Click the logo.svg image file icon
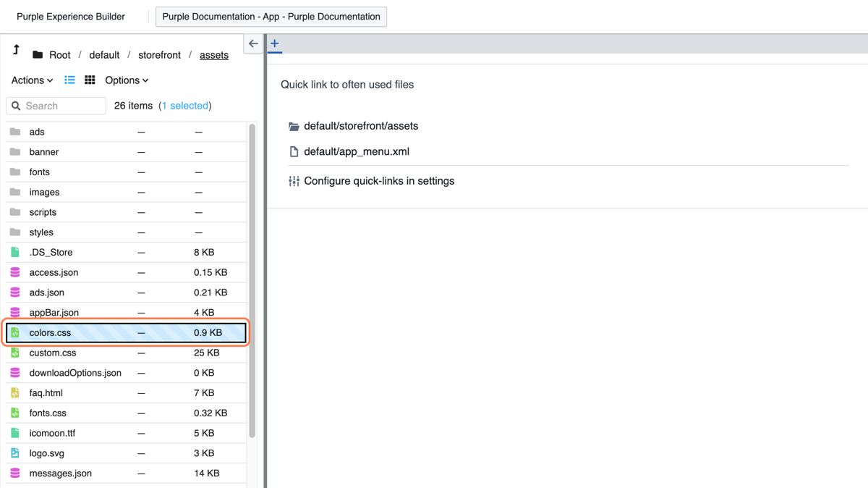 pos(15,453)
